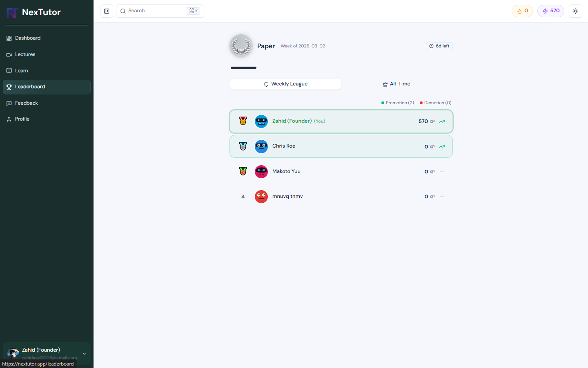Viewport: 588px width, 368px height.
Task: Click the search magnifier icon
Action: [x=123, y=11]
